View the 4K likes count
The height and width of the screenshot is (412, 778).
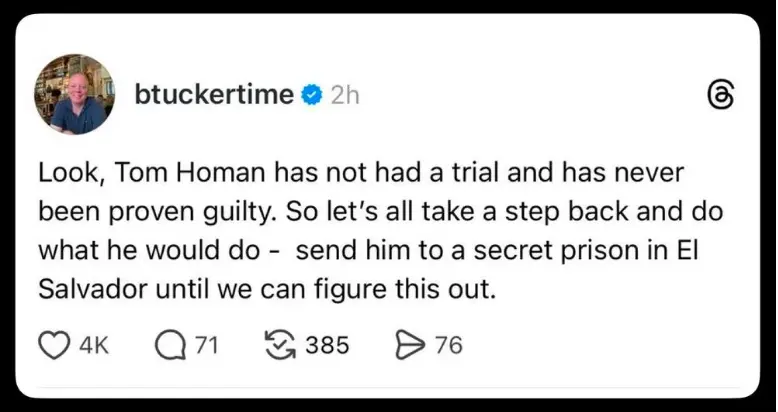tap(93, 346)
